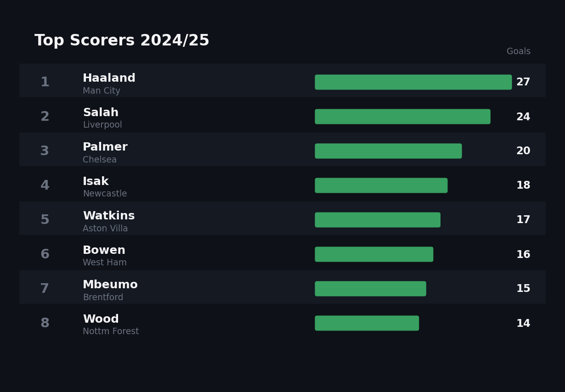The width and height of the screenshot is (565, 392).
Task: Click the Isak player name
Action: [x=96, y=181]
